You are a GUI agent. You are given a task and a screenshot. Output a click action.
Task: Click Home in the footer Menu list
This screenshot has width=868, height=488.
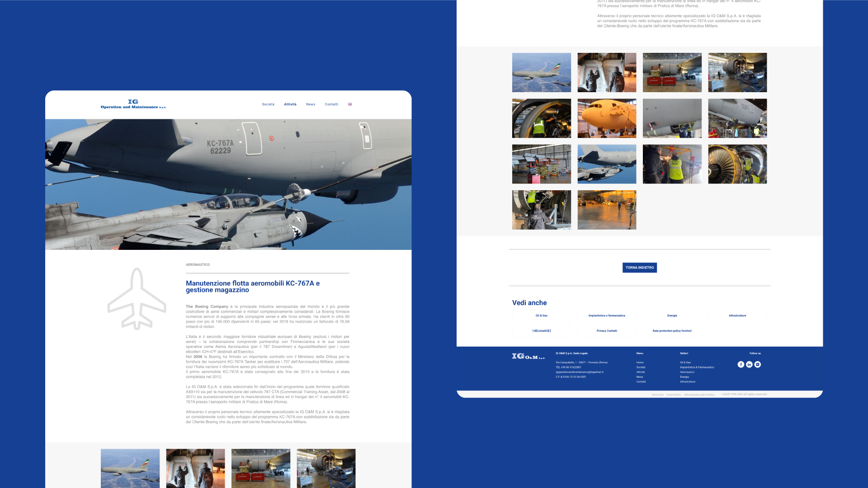(x=640, y=362)
